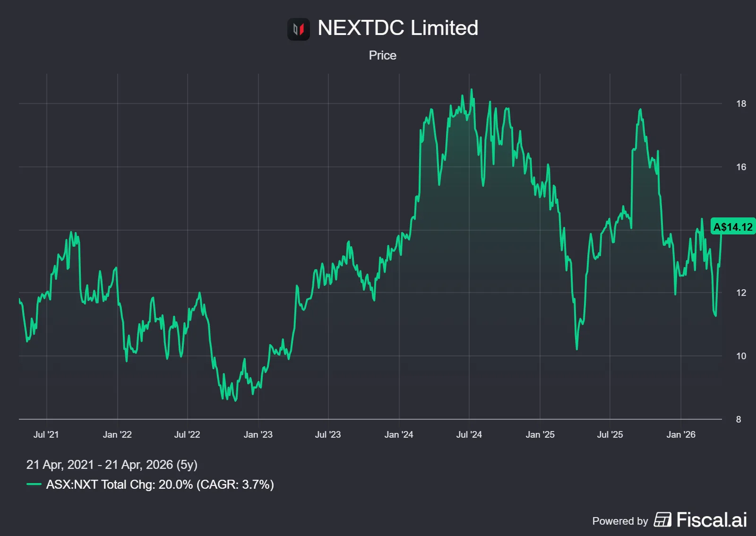Click the 10 y-axis price label
This screenshot has height=536, width=756.
point(741,356)
